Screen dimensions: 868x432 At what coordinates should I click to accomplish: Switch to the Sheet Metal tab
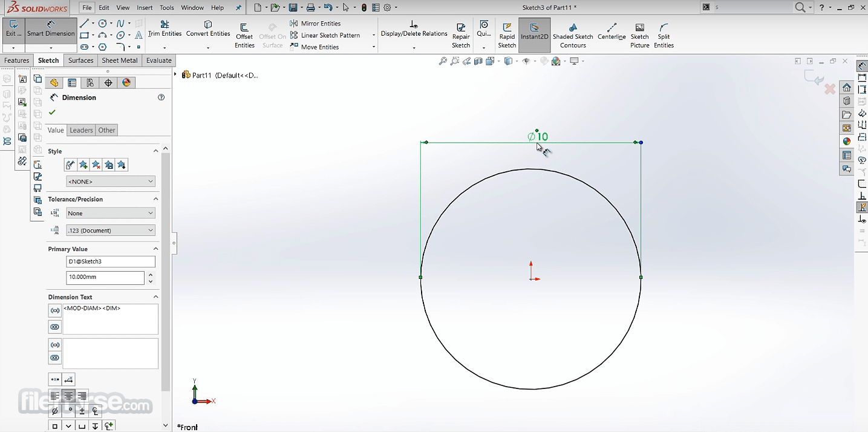point(120,61)
